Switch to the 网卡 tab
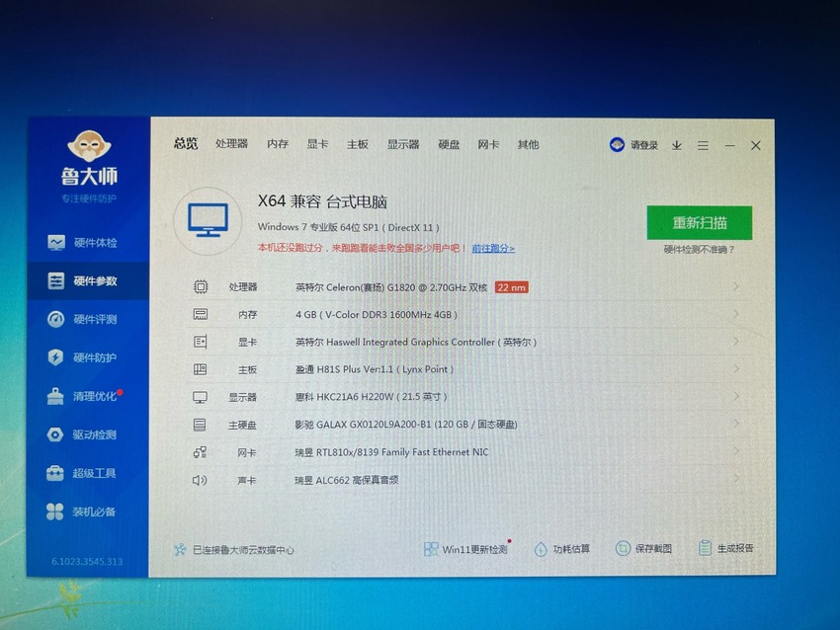 point(488,144)
